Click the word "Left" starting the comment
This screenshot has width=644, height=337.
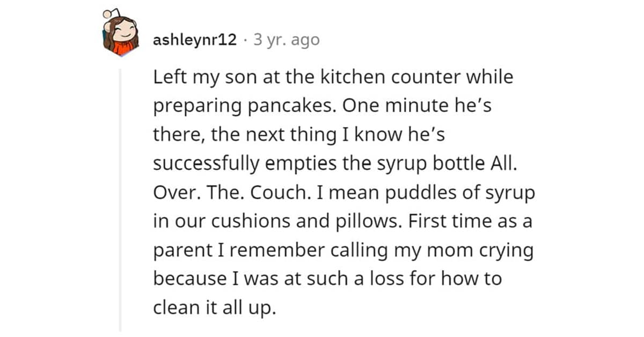[x=166, y=77]
